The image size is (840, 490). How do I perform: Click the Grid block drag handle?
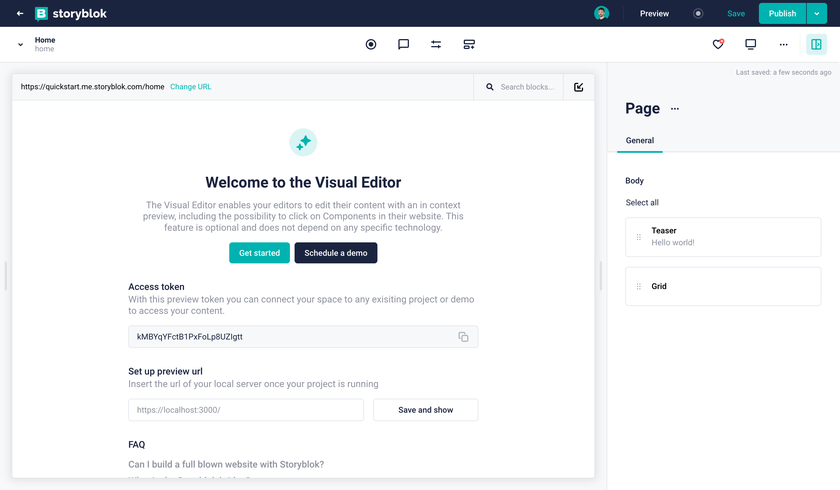pos(639,287)
